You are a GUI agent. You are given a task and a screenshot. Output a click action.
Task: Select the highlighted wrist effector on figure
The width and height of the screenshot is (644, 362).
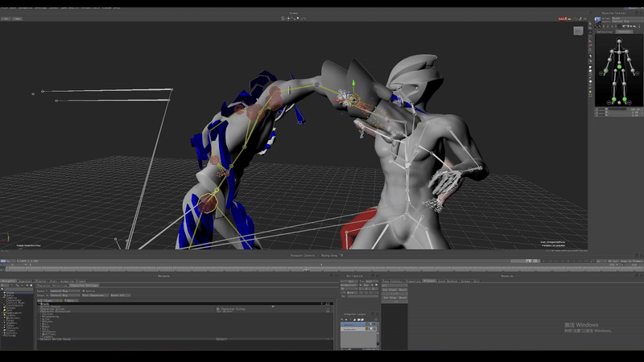(606, 71)
